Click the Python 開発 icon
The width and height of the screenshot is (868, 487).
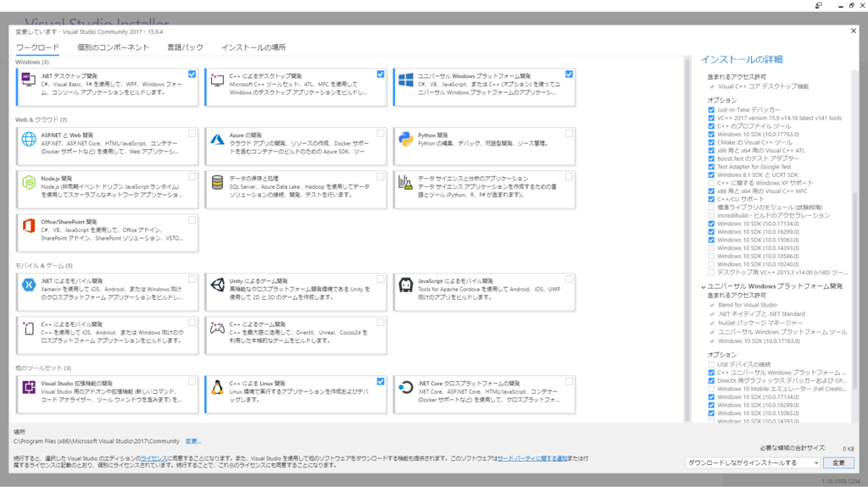tap(406, 139)
